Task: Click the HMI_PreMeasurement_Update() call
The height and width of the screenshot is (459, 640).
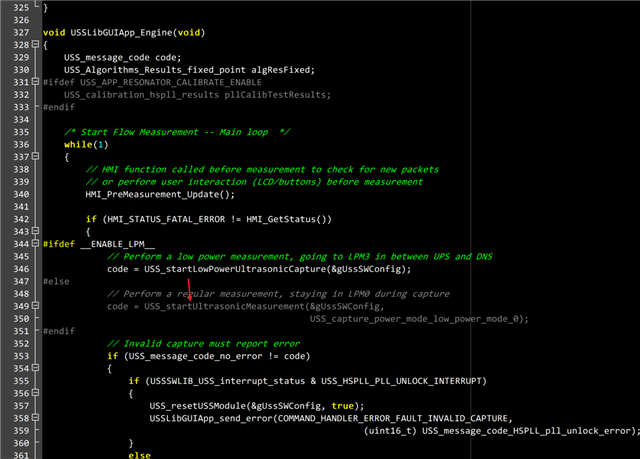Action: tap(160, 194)
